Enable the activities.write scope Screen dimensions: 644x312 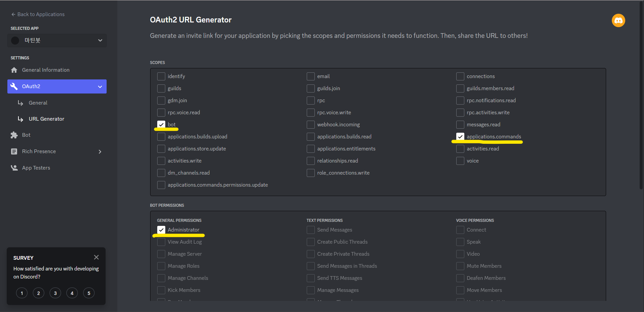pyautogui.click(x=161, y=161)
